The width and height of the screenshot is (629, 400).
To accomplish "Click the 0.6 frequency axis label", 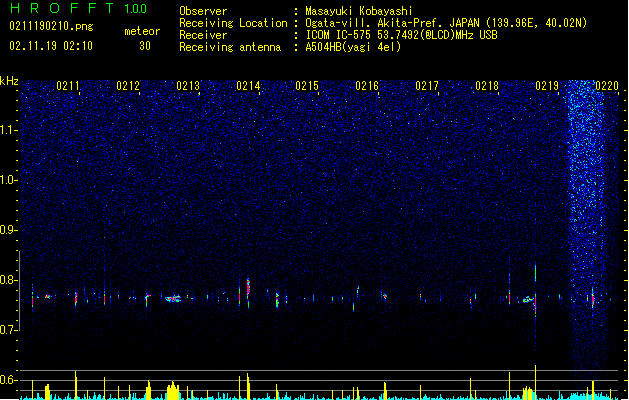I will (9, 380).
